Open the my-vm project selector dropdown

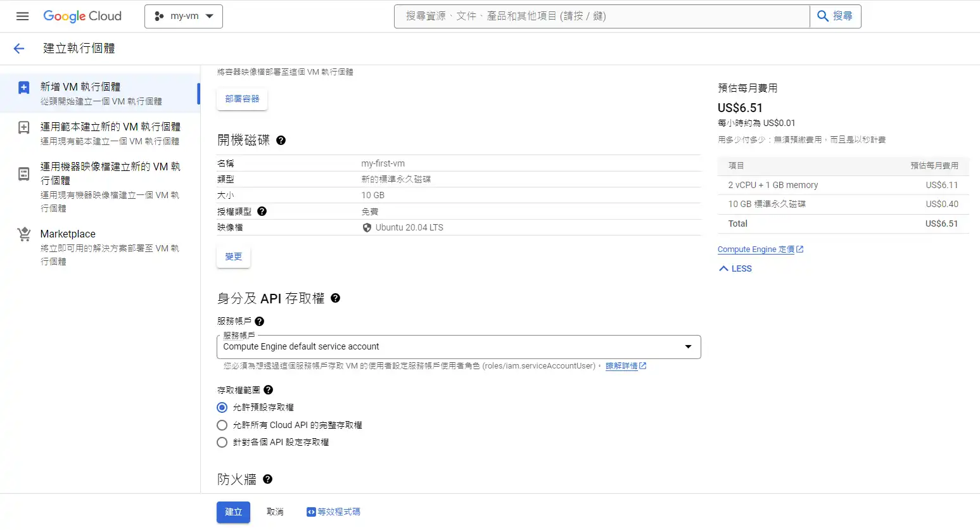click(184, 16)
